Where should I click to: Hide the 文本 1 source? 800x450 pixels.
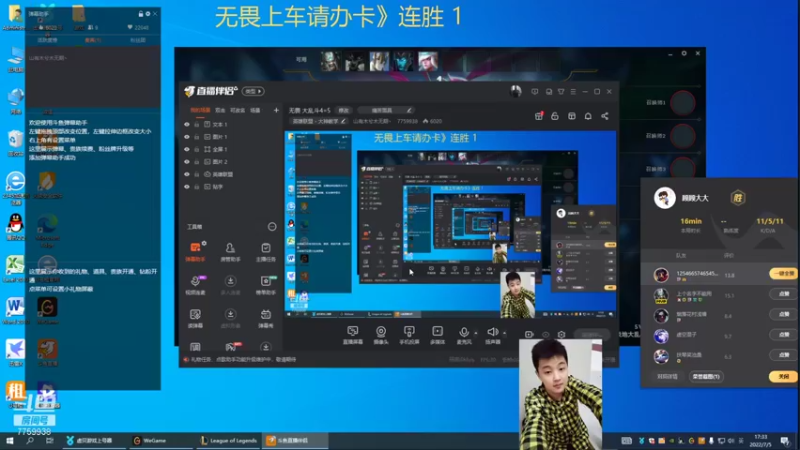pyautogui.click(x=187, y=124)
